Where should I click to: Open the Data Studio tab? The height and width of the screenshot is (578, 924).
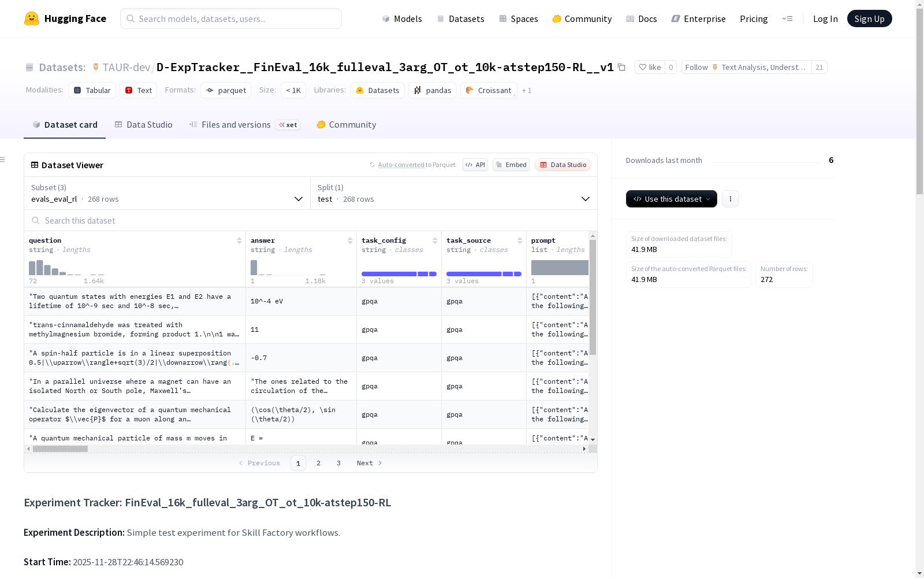point(143,125)
